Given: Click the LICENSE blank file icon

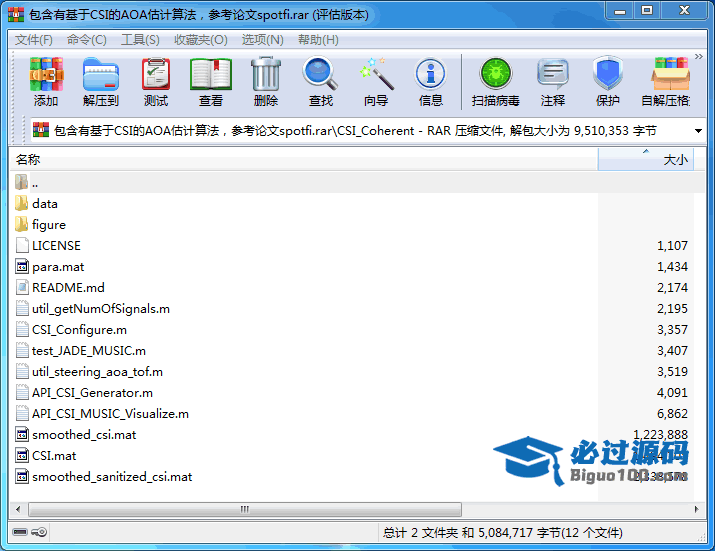Looking at the screenshot, I should (x=22, y=245).
